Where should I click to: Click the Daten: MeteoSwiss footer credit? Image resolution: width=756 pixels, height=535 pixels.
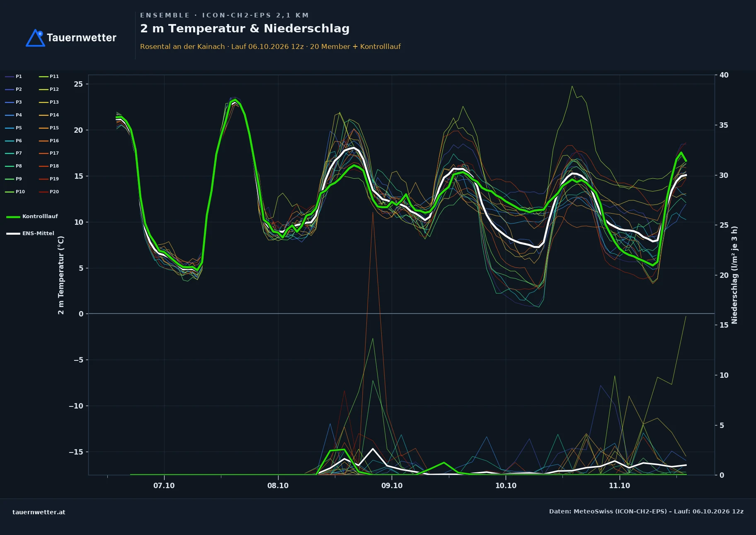tap(646, 511)
